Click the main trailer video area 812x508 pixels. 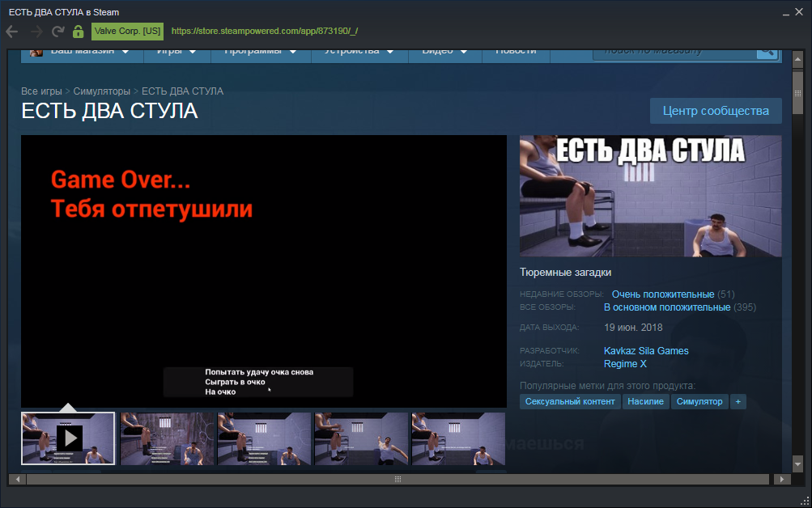[x=264, y=272]
